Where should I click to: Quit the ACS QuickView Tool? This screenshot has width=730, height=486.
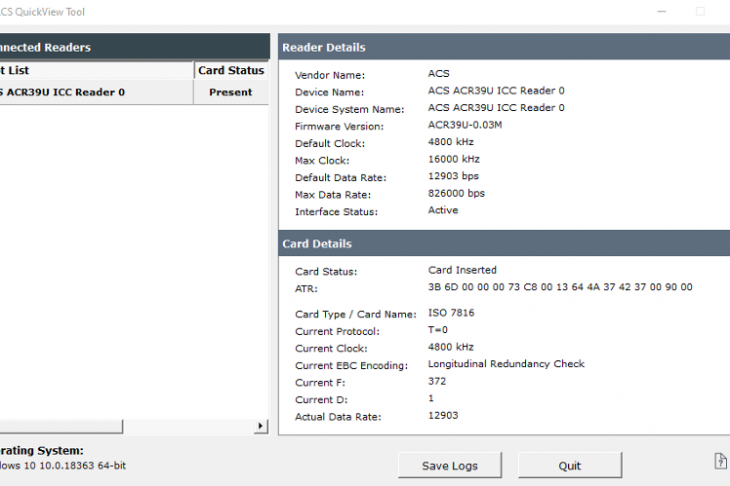[x=570, y=465]
